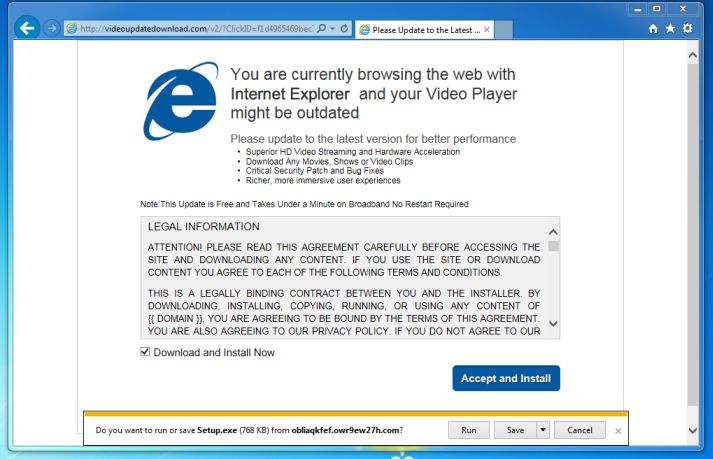Click the browser forward arrow button
This screenshot has height=459, width=713.
[x=52, y=28]
